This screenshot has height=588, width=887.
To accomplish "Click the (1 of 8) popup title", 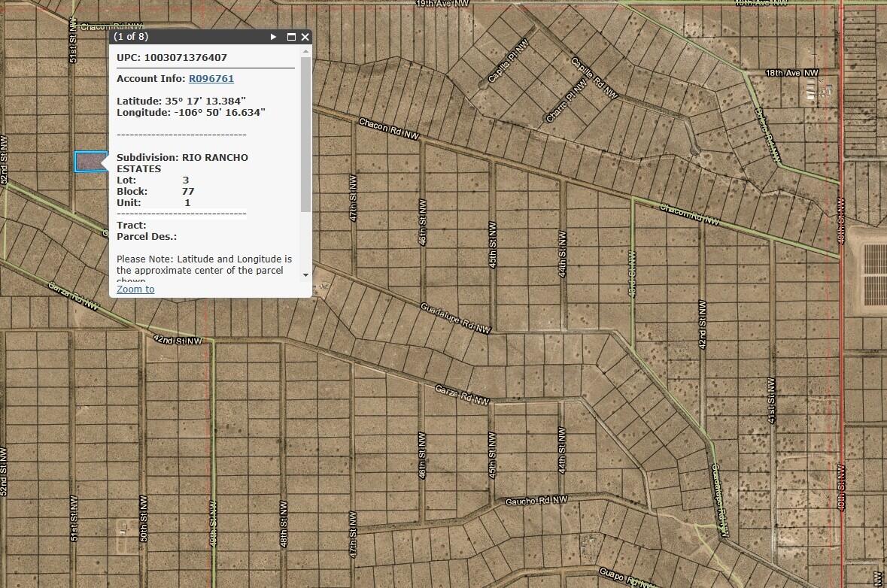I will [x=131, y=37].
